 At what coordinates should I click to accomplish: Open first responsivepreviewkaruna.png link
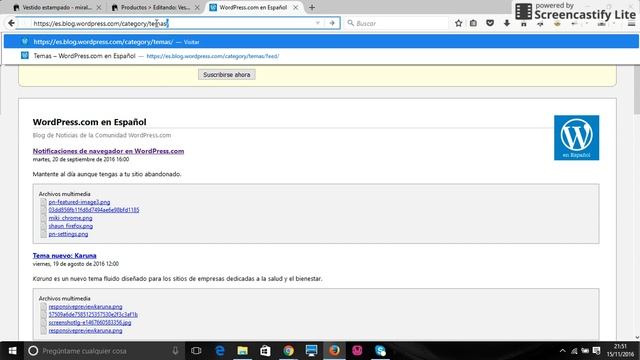click(85, 307)
